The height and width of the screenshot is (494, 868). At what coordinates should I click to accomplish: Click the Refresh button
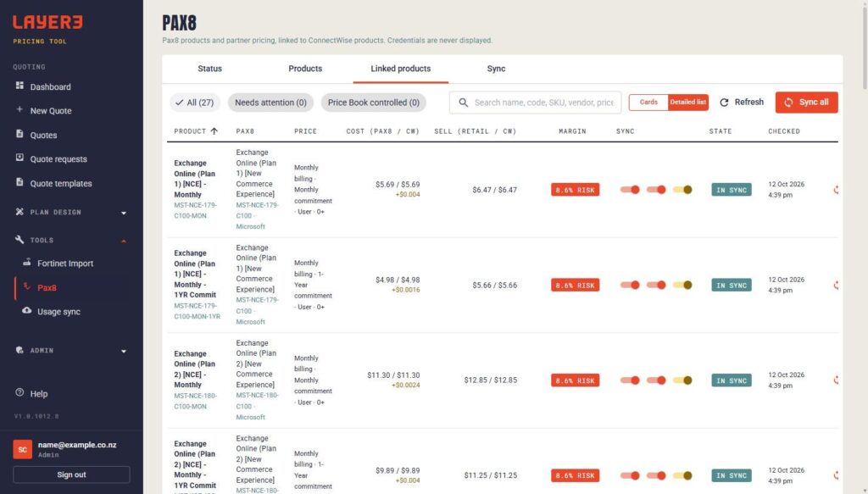(741, 103)
